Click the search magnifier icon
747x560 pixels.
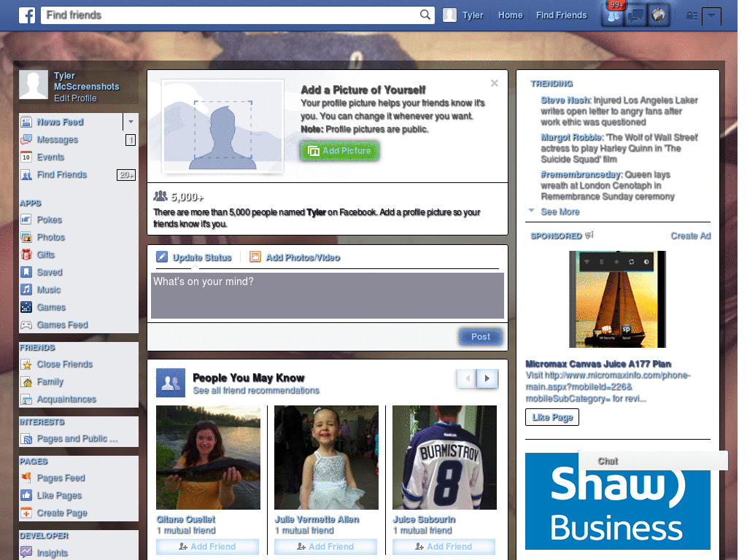425,15
